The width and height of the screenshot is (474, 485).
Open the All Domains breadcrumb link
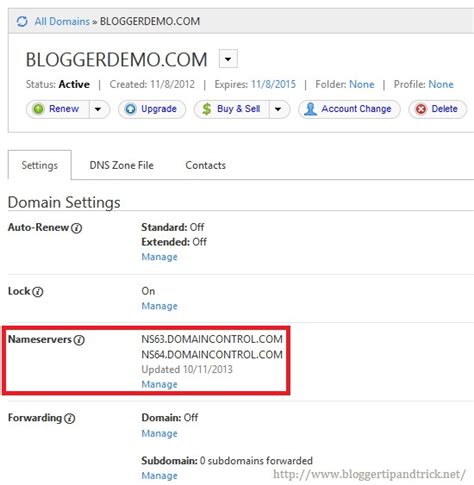[x=62, y=22]
